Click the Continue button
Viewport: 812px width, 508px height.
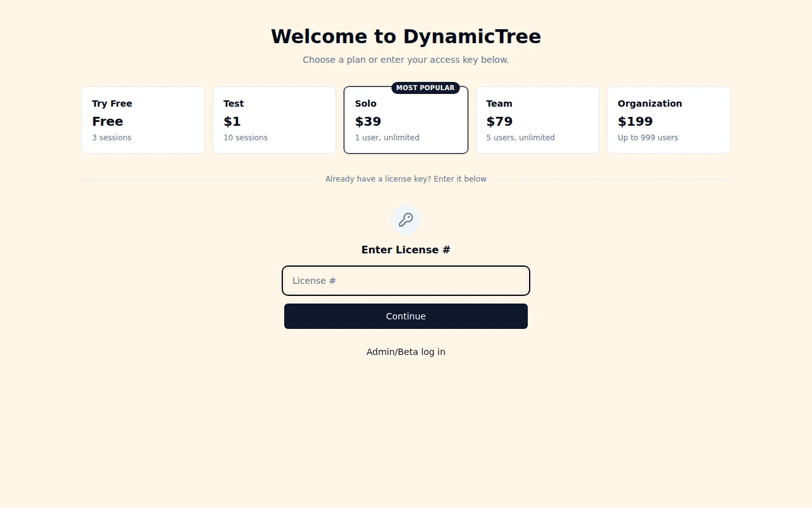tap(406, 316)
